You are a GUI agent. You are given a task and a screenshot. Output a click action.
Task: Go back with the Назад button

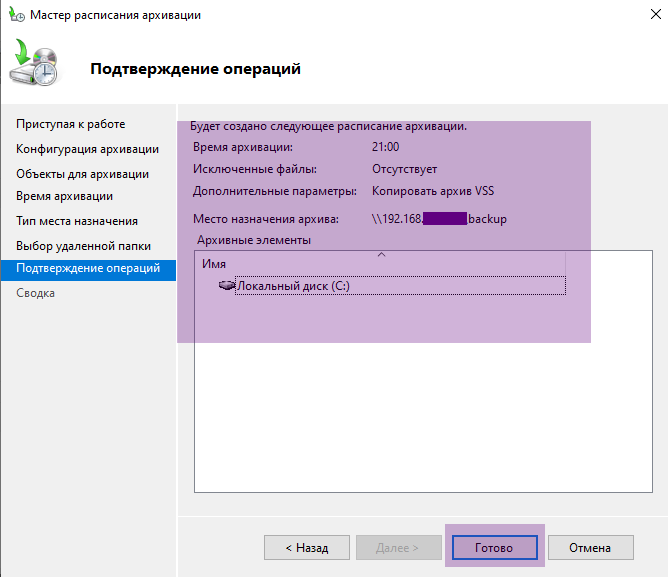coord(307,548)
